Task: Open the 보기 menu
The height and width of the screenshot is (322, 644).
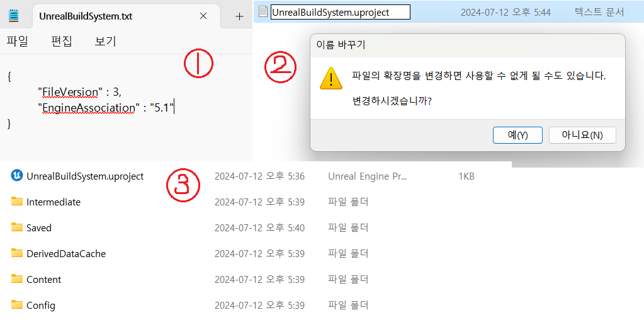Action: (106, 42)
